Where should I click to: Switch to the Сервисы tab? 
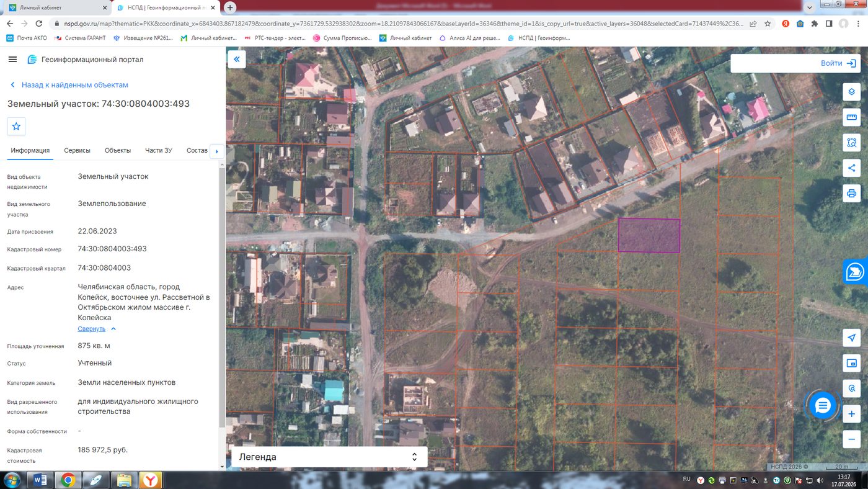click(x=77, y=150)
